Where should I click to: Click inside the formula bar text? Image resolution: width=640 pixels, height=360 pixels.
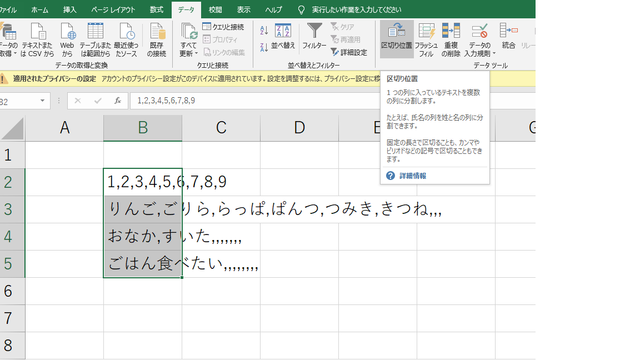pos(166,100)
